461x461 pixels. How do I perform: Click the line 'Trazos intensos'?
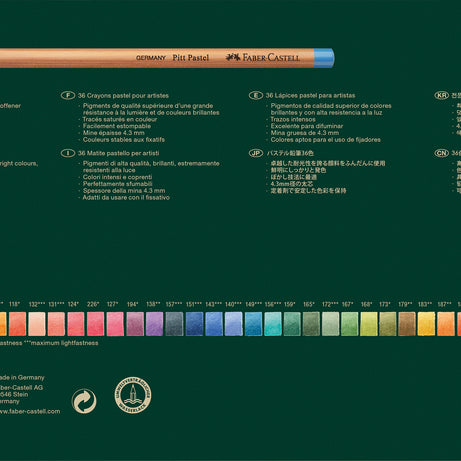coord(293,119)
